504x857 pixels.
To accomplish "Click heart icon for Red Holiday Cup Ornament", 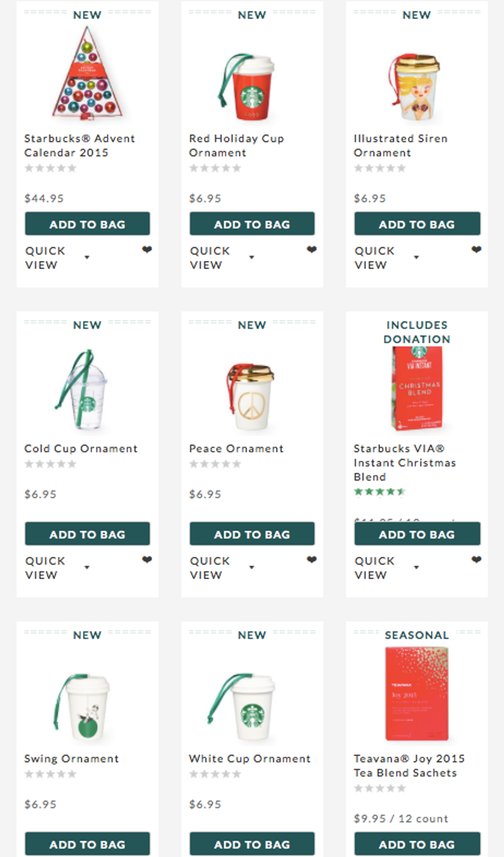I will click(x=312, y=250).
